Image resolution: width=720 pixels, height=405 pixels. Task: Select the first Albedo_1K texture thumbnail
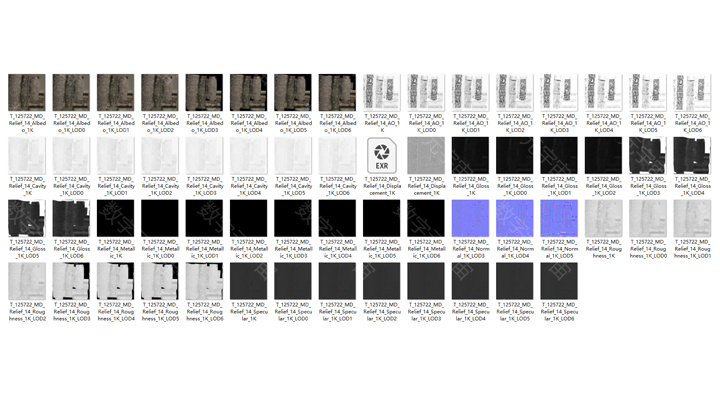(27, 92)
